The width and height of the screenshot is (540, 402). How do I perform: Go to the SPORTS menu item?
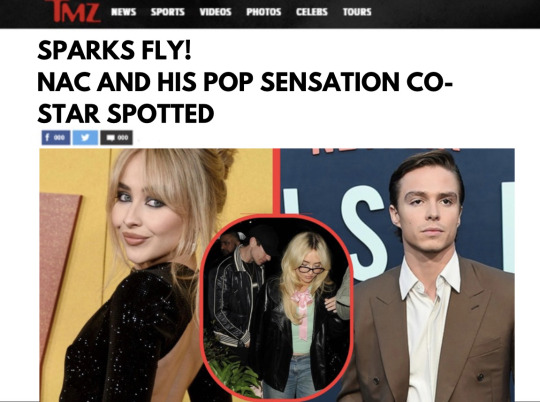(168, 12)
